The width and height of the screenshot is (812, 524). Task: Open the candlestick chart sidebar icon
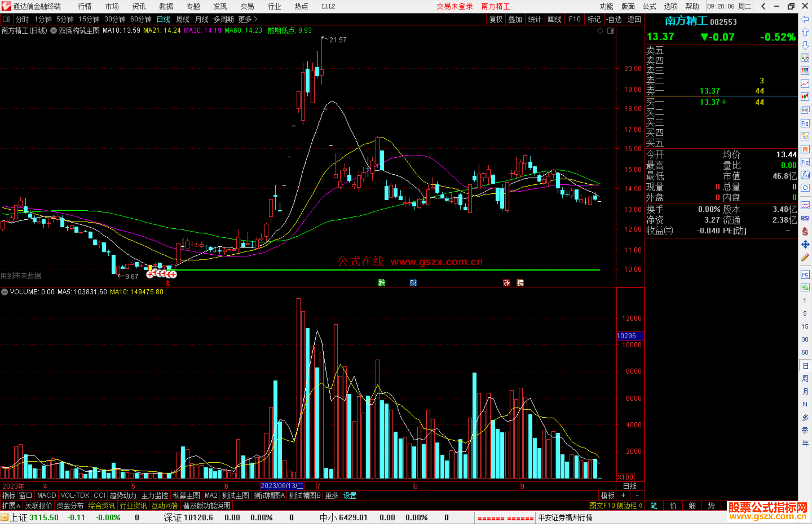(805, 97)
